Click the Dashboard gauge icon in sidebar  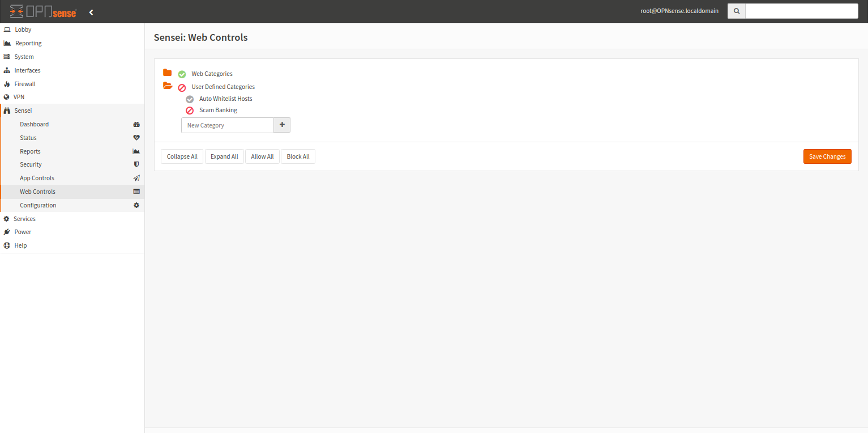point(136,124)
